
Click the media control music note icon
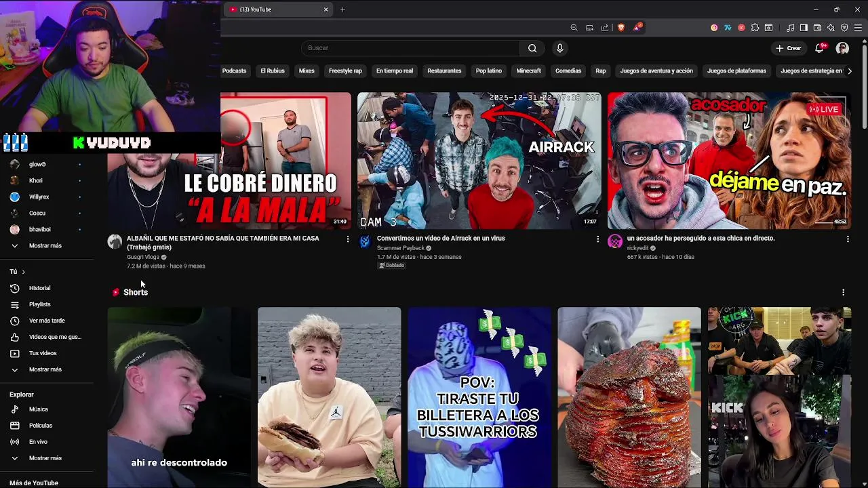pos(790,28)
